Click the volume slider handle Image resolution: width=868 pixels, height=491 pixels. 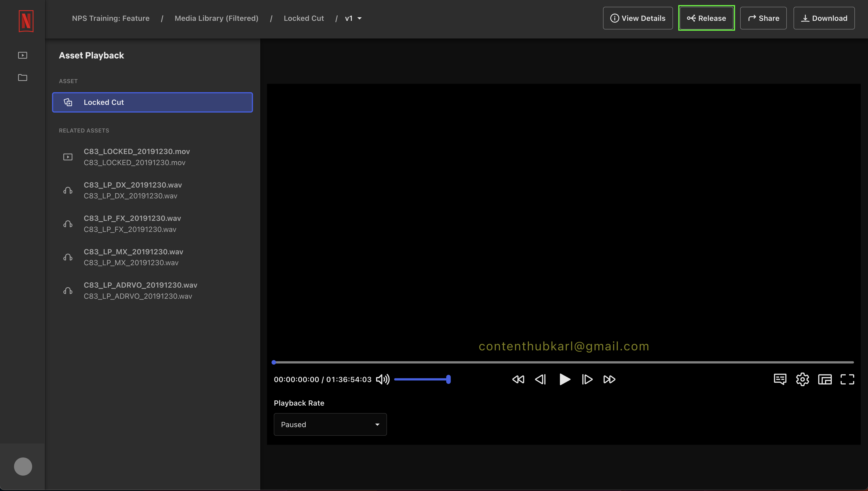[448, 379]
